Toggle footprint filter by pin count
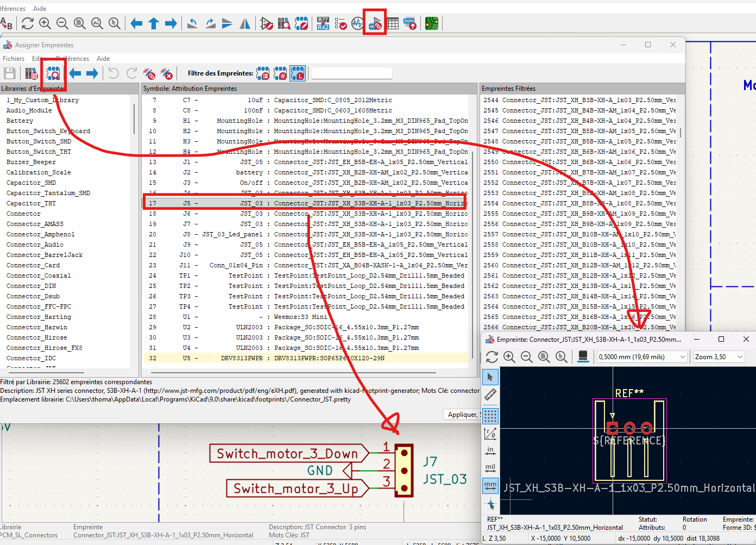 (280, 73)
